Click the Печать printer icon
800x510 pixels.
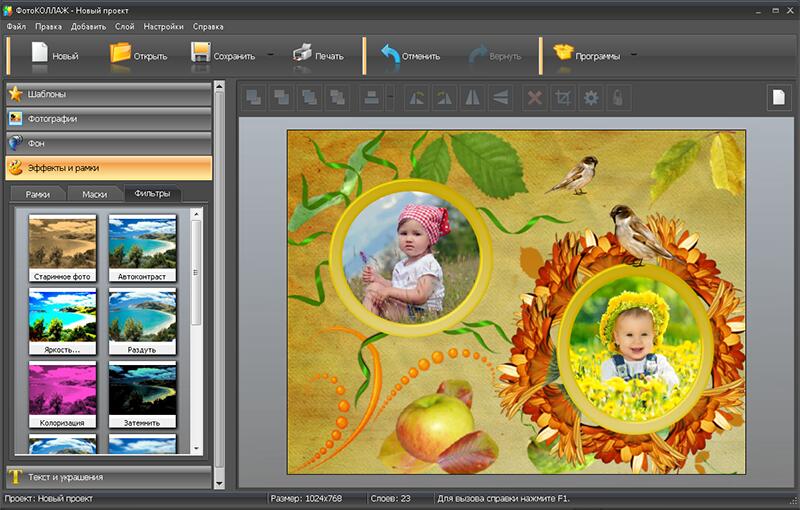click(x=317, y=55)
